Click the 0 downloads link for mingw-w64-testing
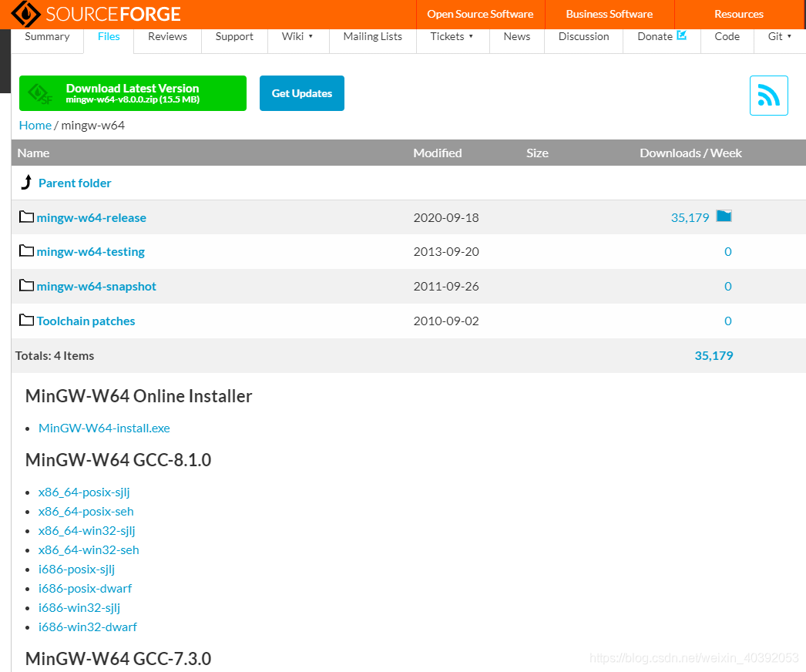The height and width of the screenshot is (672, 806). pyautogui.click(x=728, y=252)
